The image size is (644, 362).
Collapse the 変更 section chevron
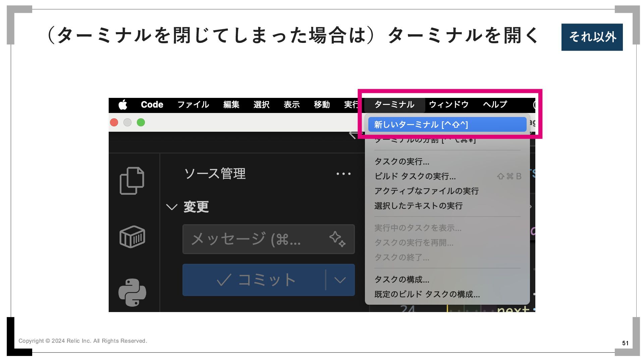tap(172, 207)
